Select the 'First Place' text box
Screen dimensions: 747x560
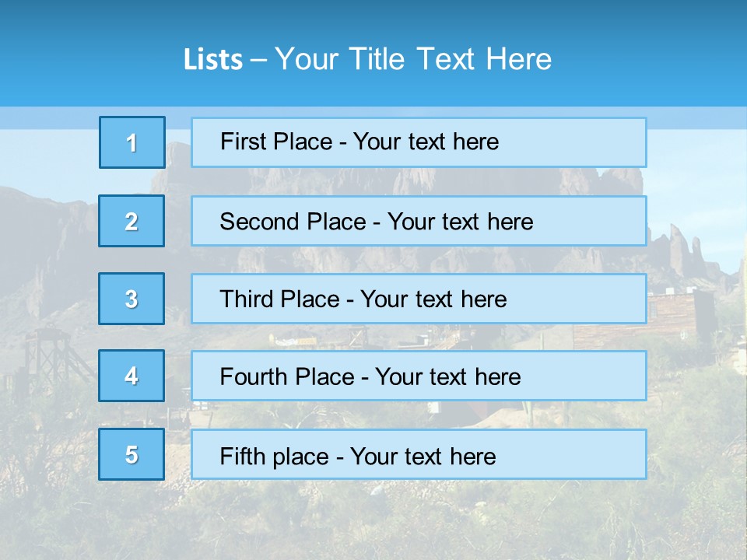[x=419, y=142]
